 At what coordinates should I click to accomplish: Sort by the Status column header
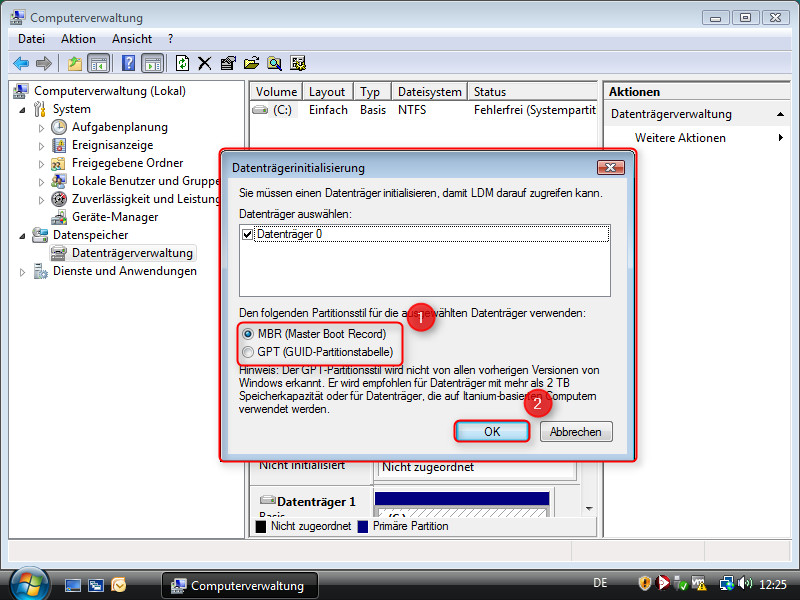532,92
